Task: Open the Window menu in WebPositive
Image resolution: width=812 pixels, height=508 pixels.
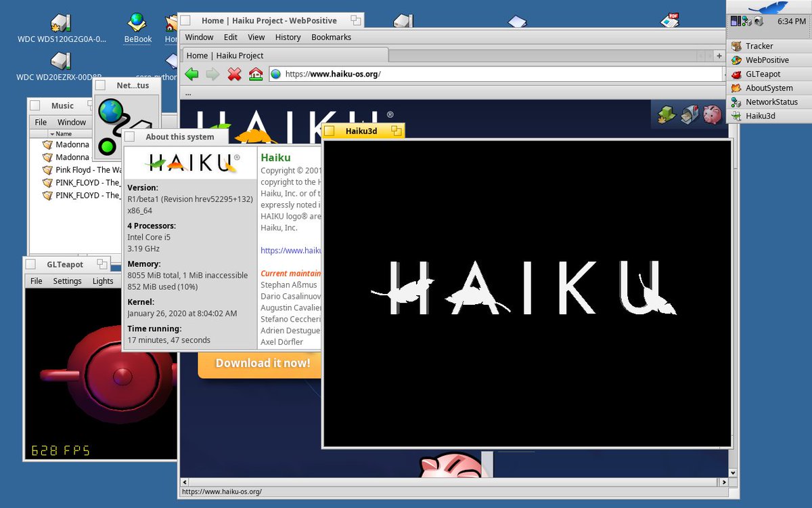Action: tap(200, 37)
